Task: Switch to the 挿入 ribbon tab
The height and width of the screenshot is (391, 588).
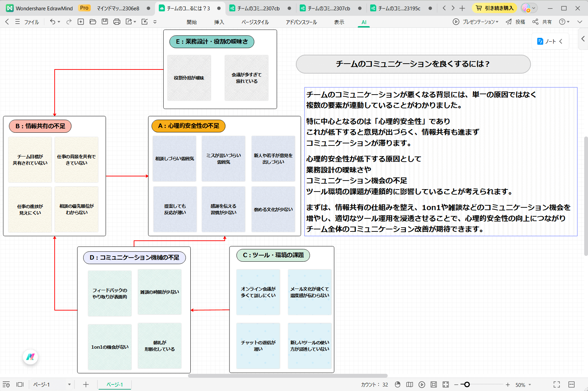Action: tap(219, 22)
